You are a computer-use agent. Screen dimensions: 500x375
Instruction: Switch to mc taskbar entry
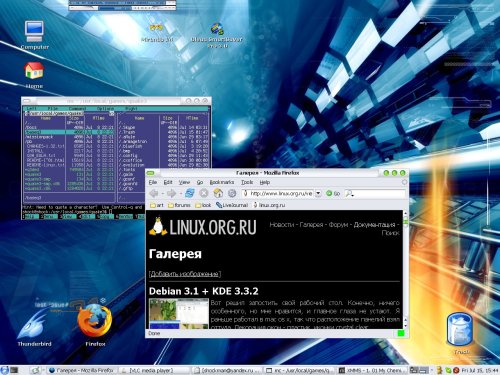tap(299, 370)
